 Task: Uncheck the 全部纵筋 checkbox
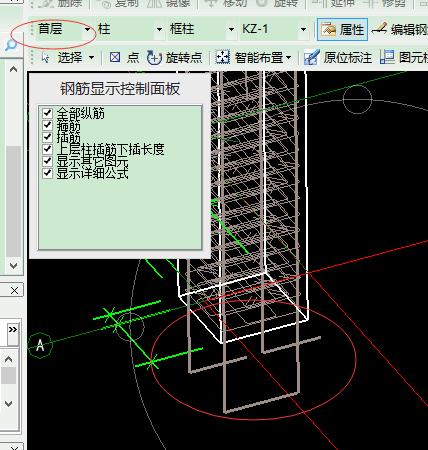tap(47, 113)
